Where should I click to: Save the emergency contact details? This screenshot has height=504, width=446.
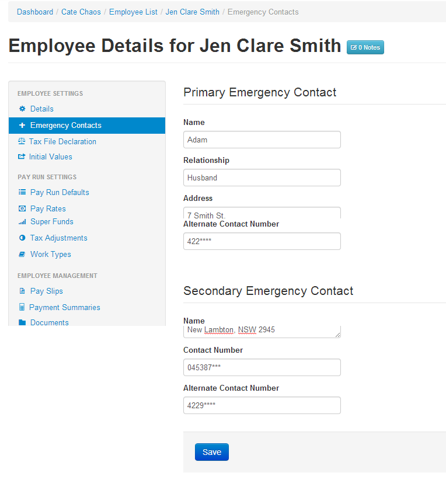(x=211, y=452)
